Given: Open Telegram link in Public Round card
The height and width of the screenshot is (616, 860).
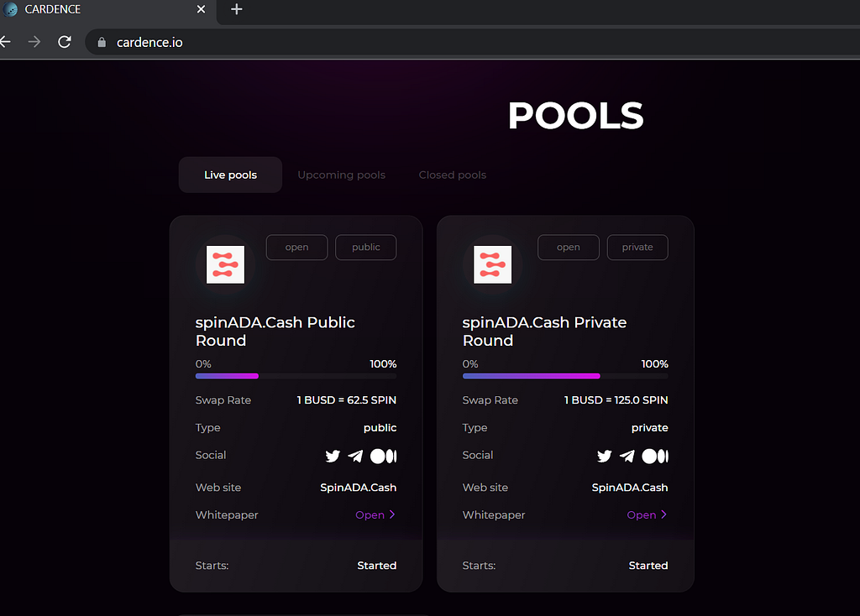Looking at the screenshot, I should click(355, 456).
